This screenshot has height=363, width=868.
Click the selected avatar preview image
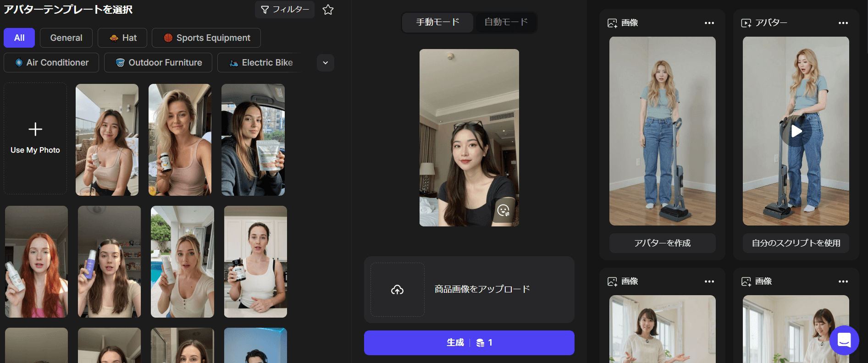click(469, 137)
